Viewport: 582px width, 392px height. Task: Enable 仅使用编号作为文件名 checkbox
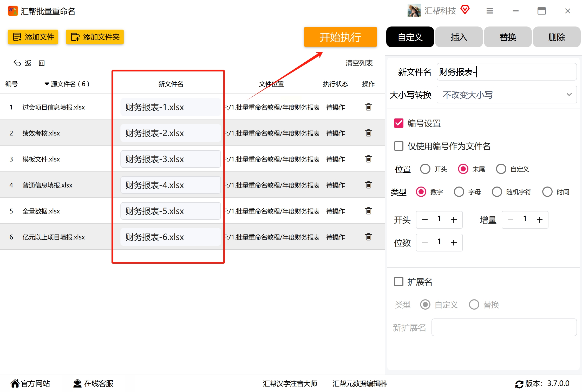(398, 146)
